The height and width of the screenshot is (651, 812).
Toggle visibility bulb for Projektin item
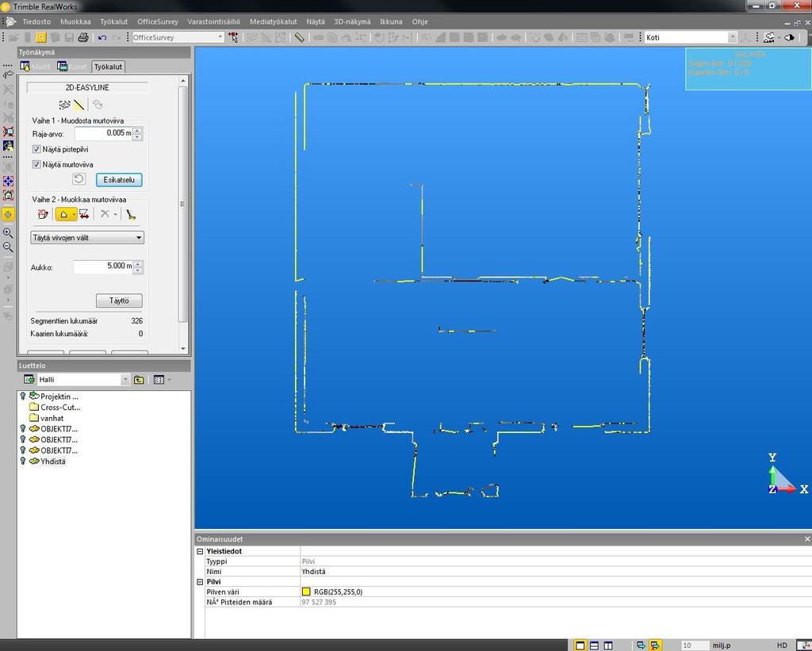tap(23, 396)
